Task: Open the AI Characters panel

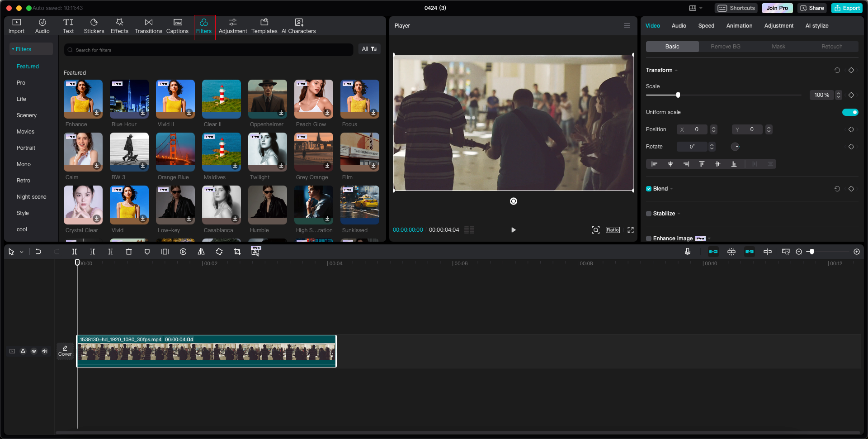Action: pos(298,26)
